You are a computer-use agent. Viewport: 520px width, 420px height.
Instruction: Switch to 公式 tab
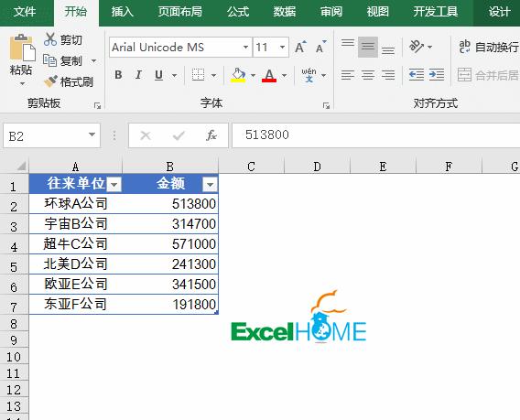tap(238, 12)
